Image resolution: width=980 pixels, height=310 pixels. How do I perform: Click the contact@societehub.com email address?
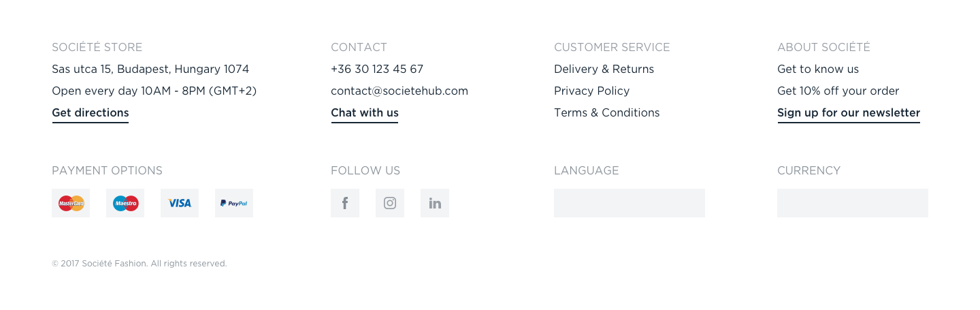(399, 91)
